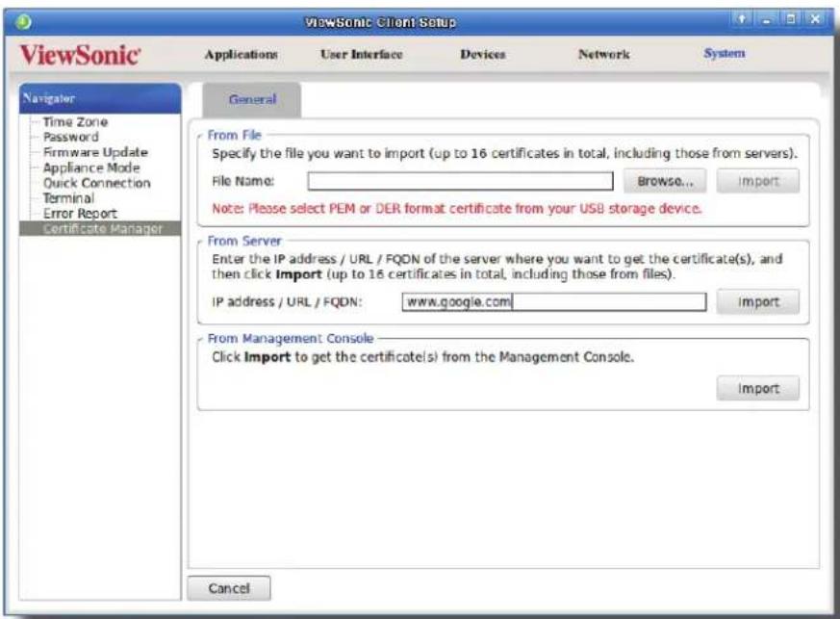Select Error Report in Navigator
Viewport: 840px width, 619px height.
(x=80, y=214)
